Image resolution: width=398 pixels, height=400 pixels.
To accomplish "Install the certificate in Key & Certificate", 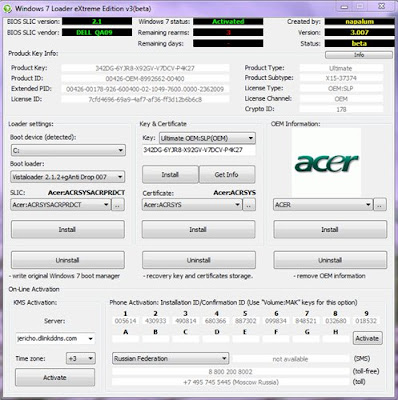I will 198,229.
